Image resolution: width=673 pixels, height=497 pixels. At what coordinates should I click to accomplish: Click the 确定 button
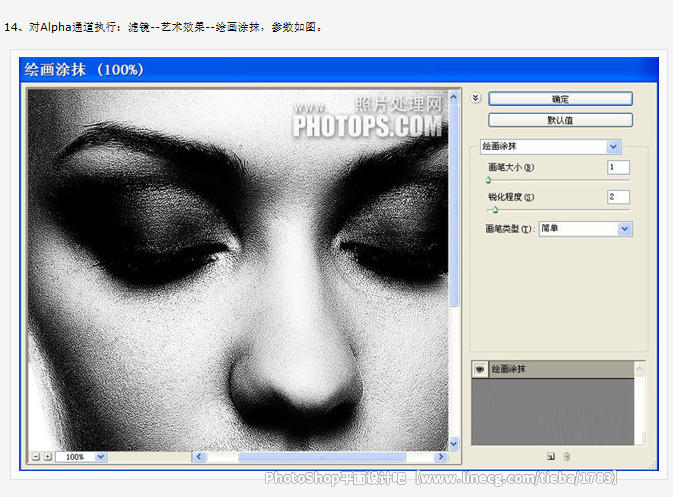560,99
